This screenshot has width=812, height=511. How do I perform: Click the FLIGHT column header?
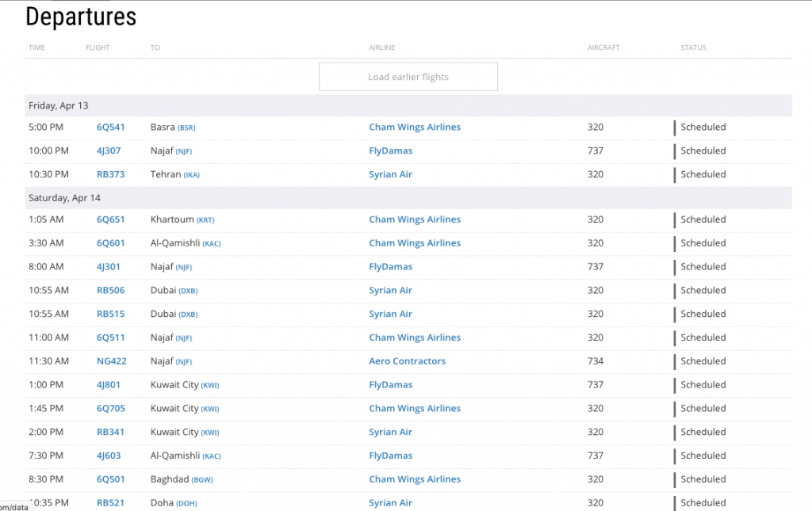click(x=98, y=48)
